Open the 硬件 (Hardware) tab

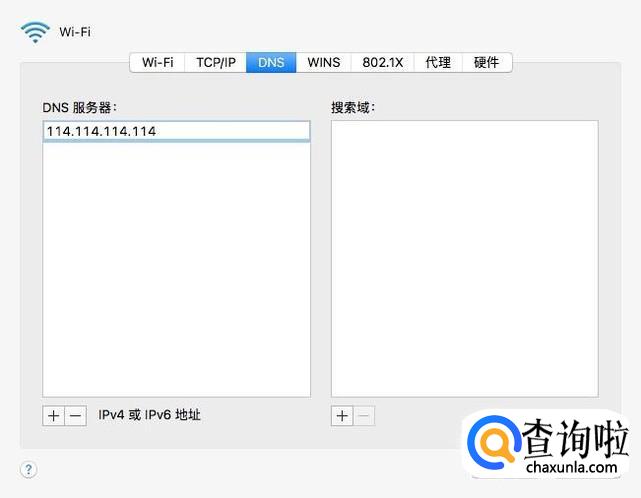(486, 63)
